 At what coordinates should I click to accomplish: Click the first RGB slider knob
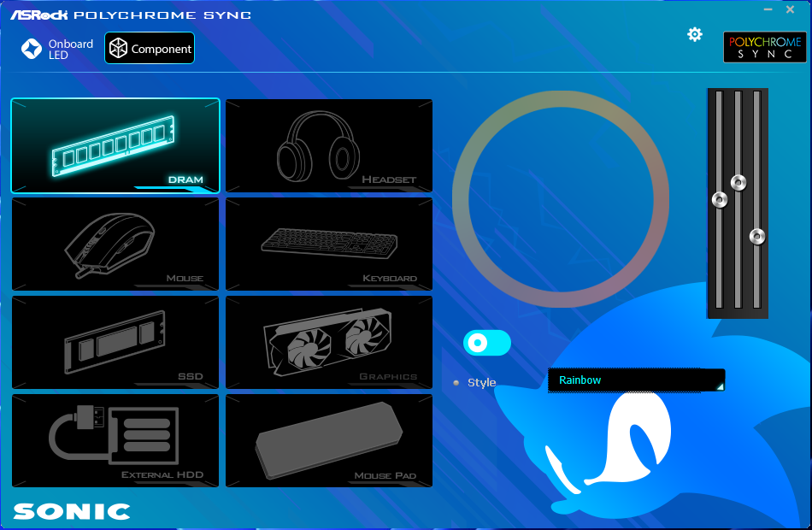pyautogui.click(x=720, y=199)
